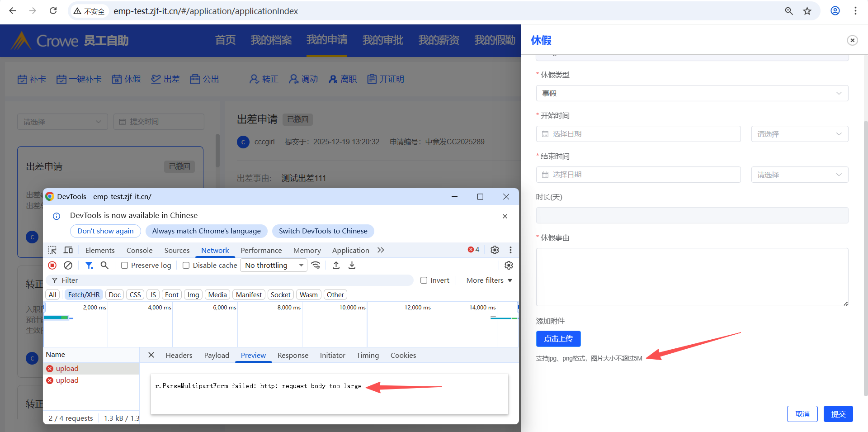This screenshot has height=432, width=868.
Task: Expand the 休假类型 dropdown showing 事假
Action: 692,93
